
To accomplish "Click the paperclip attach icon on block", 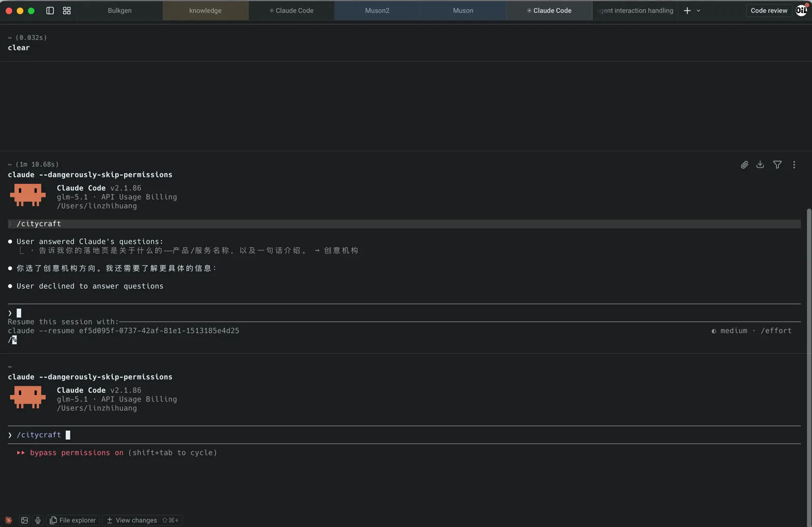I will (745, 164).
